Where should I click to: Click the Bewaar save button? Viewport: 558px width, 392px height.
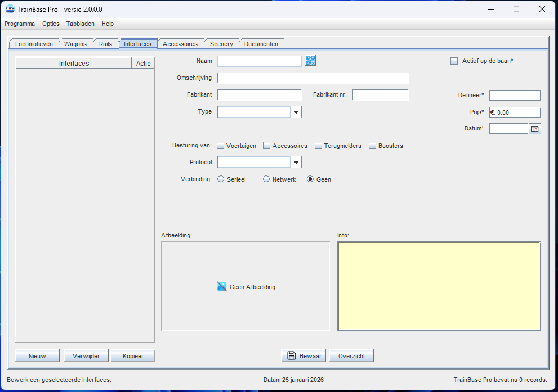click(x=303, y=356)
